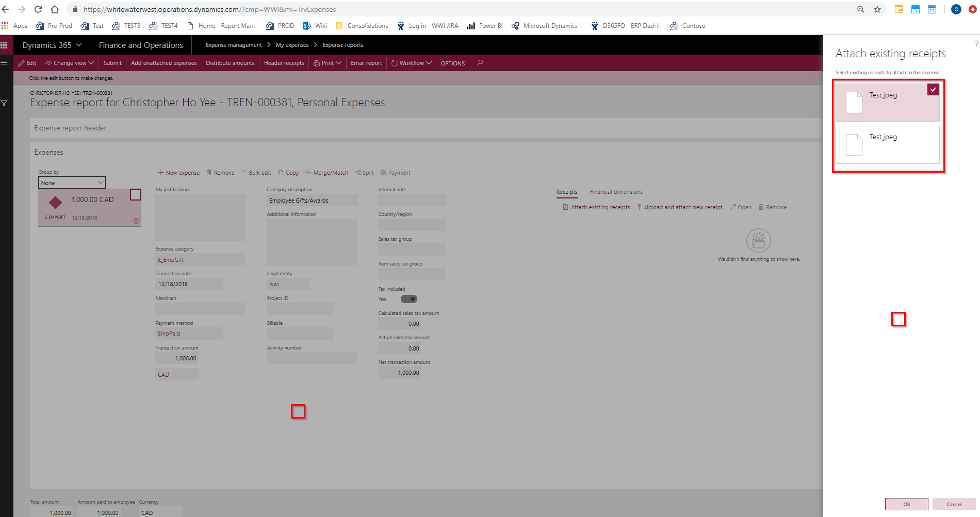Image resolution: width=980 pixels, height=517 pixels.
Task: Click Remove in the Receipts toolbar
Action: coord(772,207)
